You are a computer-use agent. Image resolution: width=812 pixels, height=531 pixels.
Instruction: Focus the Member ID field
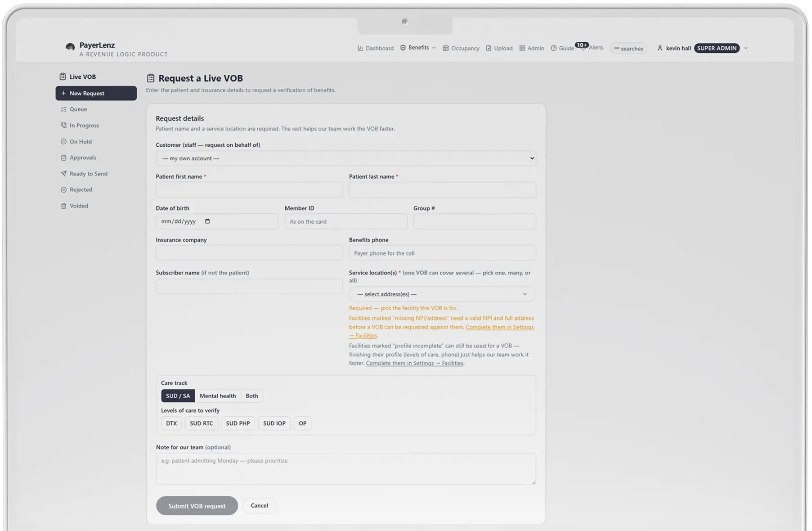coord(346,221)
